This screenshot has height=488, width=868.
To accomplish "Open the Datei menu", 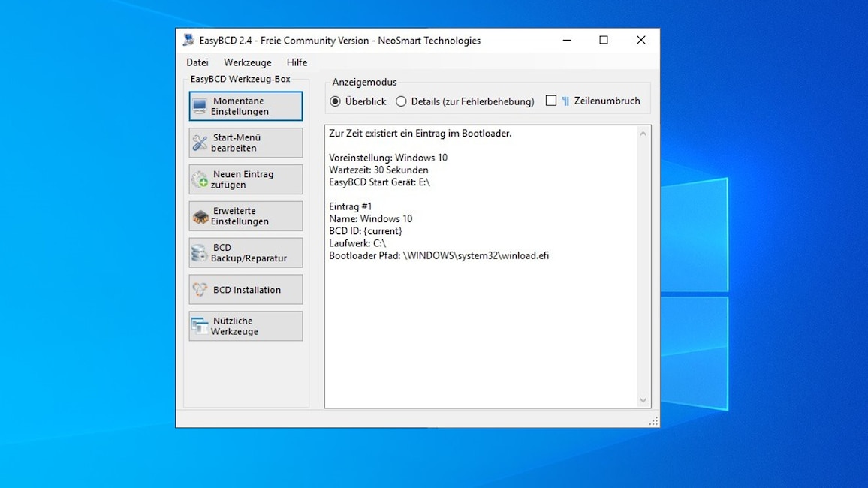I will point(197,62).
